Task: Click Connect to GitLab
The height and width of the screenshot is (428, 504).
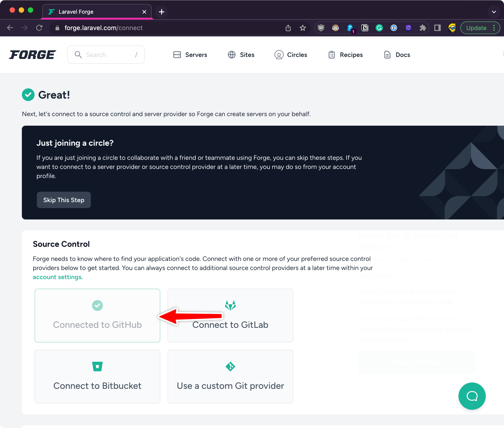Action: pyautogui.click(x=230, y=315)
